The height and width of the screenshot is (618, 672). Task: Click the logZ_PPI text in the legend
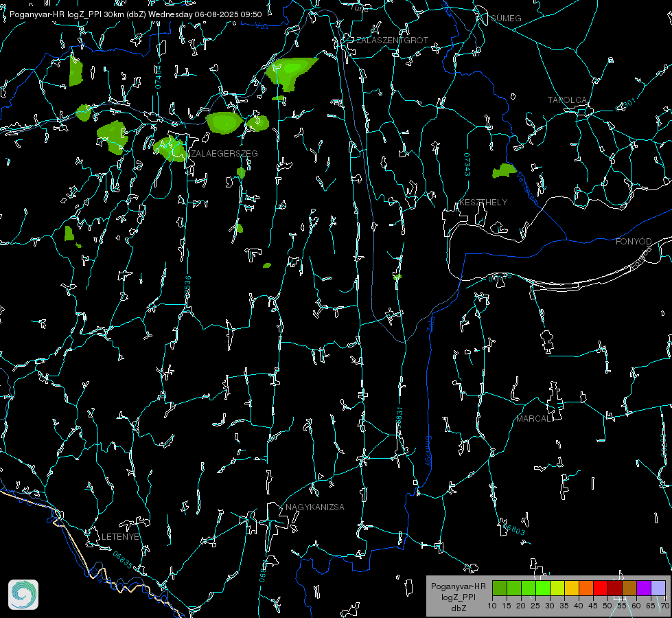click(458, 597)
